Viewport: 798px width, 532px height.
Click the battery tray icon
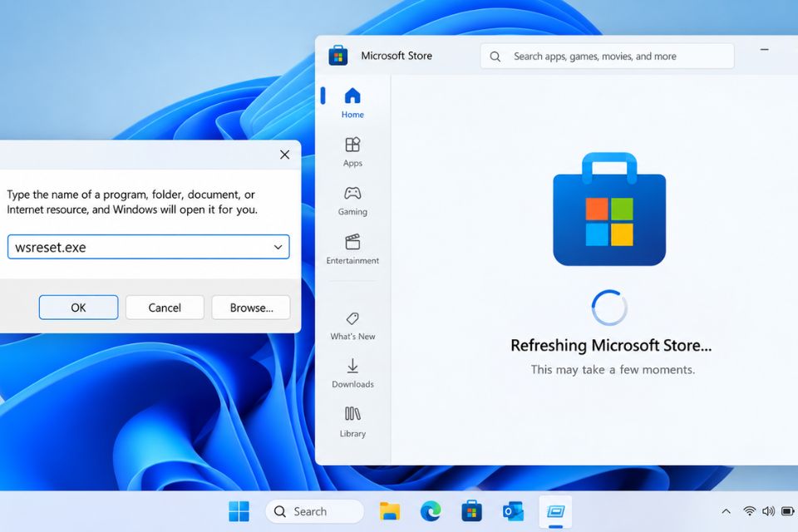(787, 511)
